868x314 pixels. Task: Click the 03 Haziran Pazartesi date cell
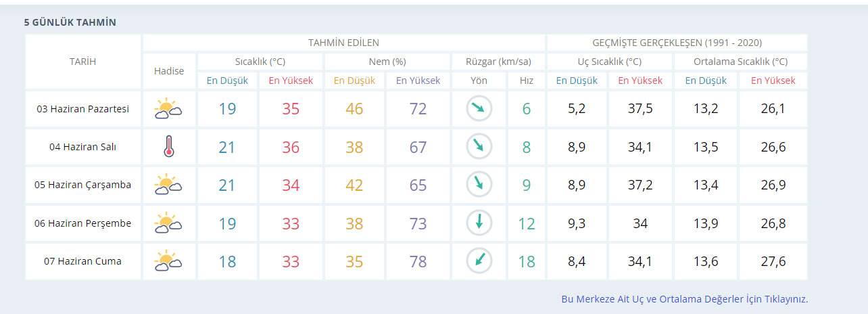click(x=82, y=109)
